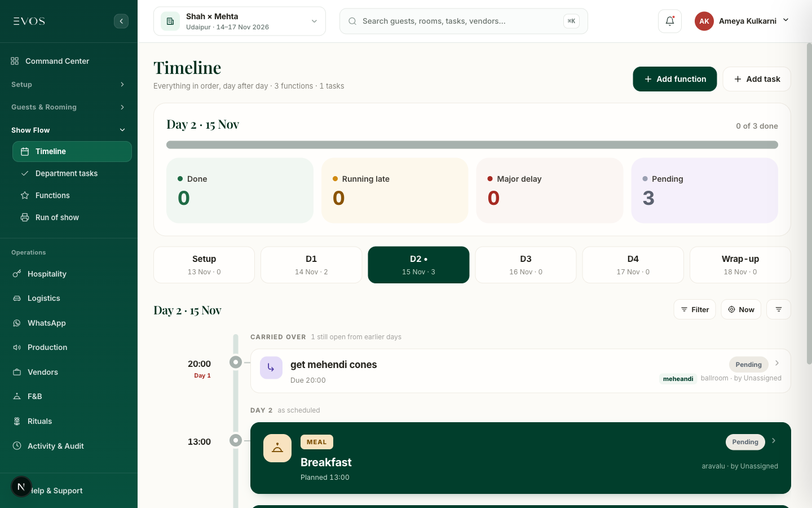
Task: Click the 20:00 timeline marker dot
Action: pyautogui.click(x=236, y=362)
